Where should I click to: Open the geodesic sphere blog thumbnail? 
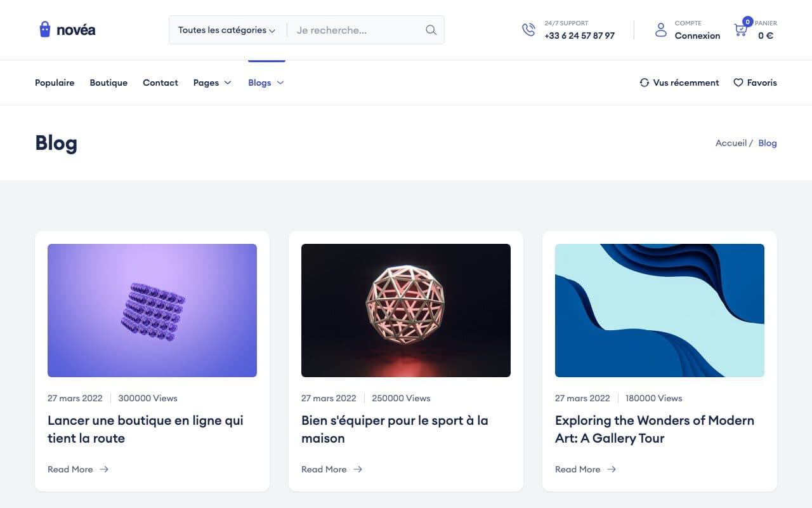(x=406, y=311)
